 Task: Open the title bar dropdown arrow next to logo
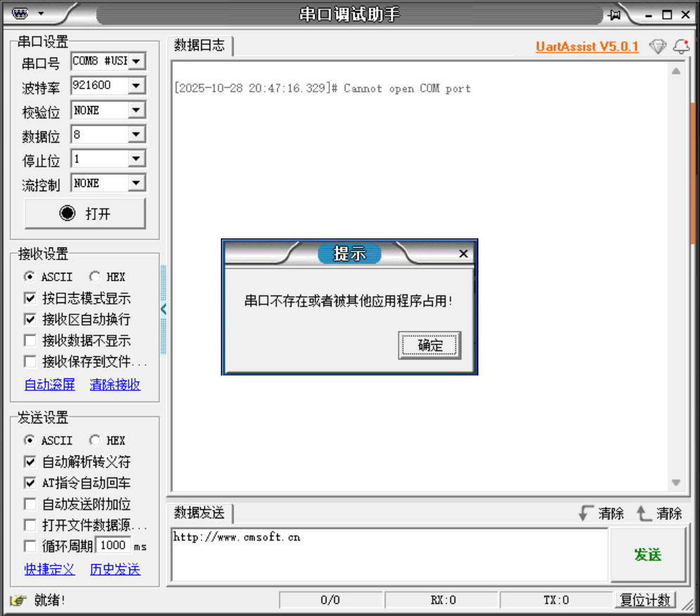coord(41,13)
